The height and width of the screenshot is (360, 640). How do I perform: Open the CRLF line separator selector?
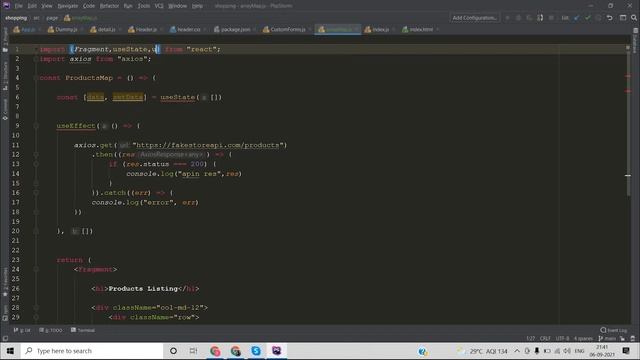pos(545,338)
